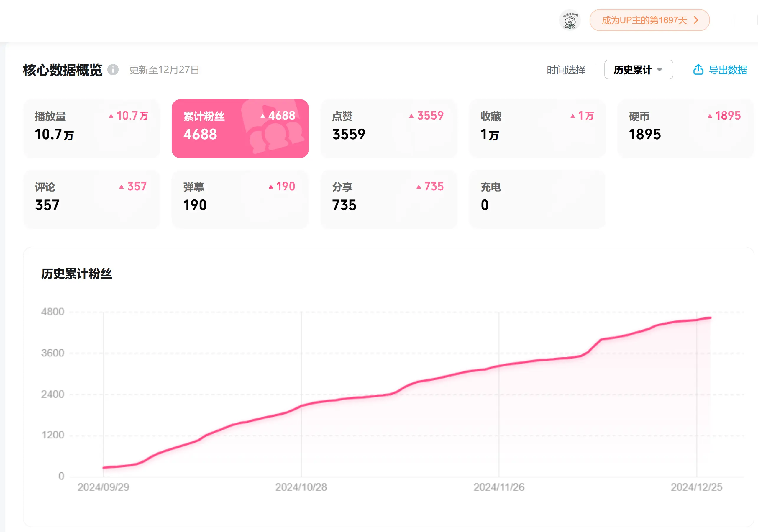Switch to the 点赞 metric card

tap(388, 128)
